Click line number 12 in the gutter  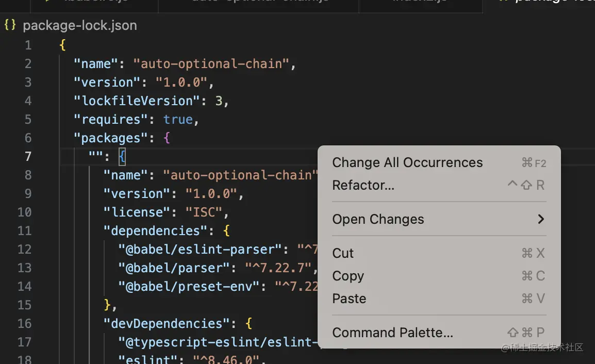[x=25, y=249]
